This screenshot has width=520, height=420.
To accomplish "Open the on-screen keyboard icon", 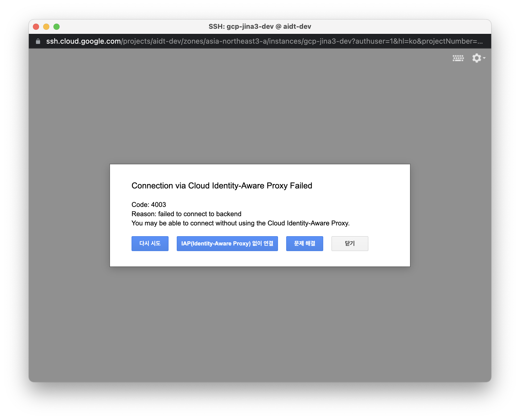I will [x=458, y=58].
